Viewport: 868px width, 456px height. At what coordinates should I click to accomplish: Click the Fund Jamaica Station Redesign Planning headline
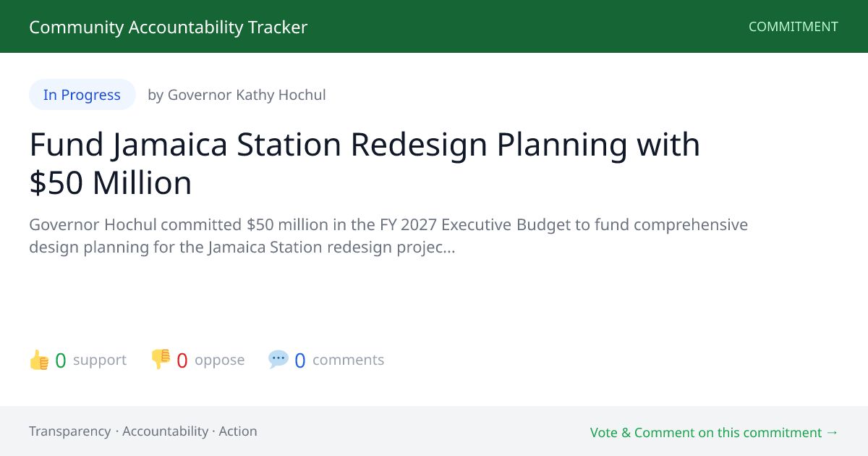(x=365, y=164)
